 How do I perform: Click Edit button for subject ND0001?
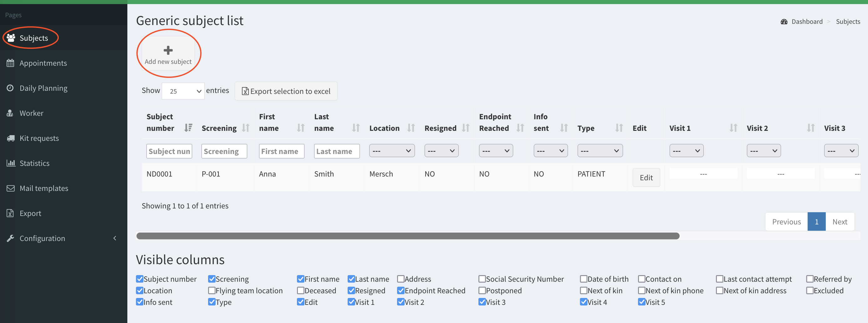[646, 177]
